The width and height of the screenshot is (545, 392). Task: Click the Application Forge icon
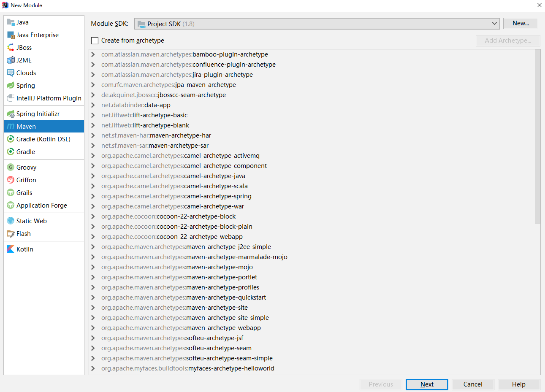click(11, 205)
